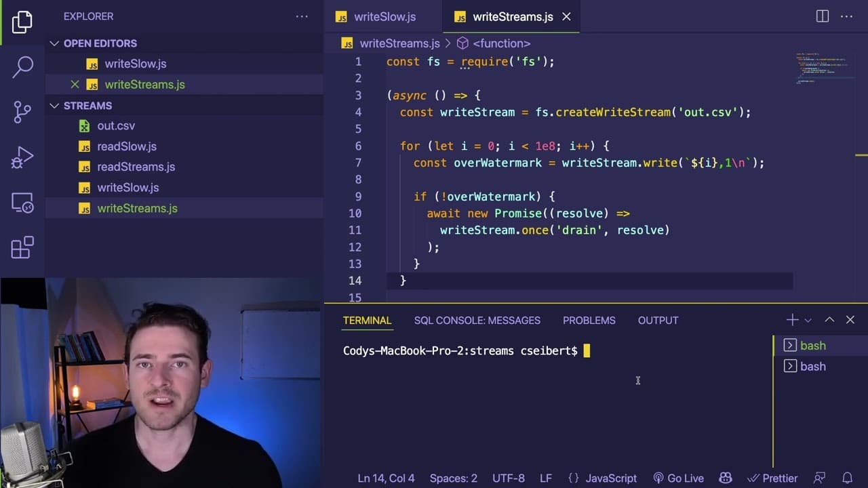Close the terminal panel

pos(850,320)
